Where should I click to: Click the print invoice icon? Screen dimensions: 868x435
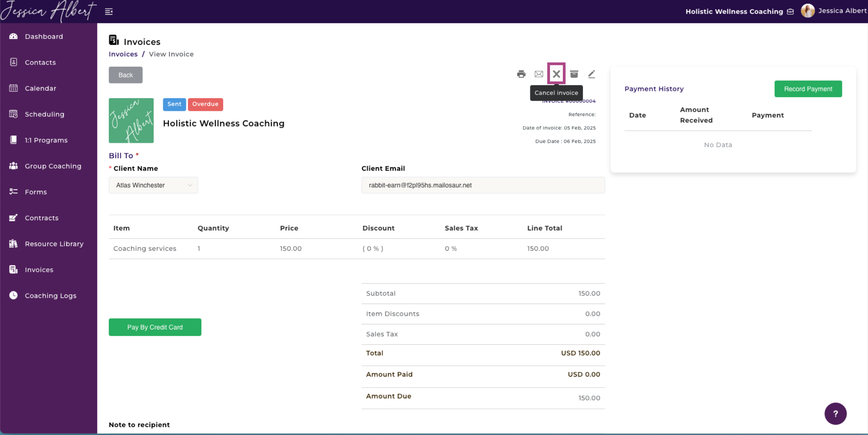(521, 74)
